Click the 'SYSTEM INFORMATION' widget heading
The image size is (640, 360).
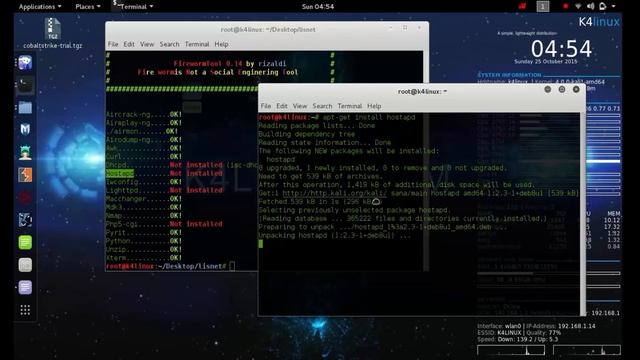pos(509,75)
